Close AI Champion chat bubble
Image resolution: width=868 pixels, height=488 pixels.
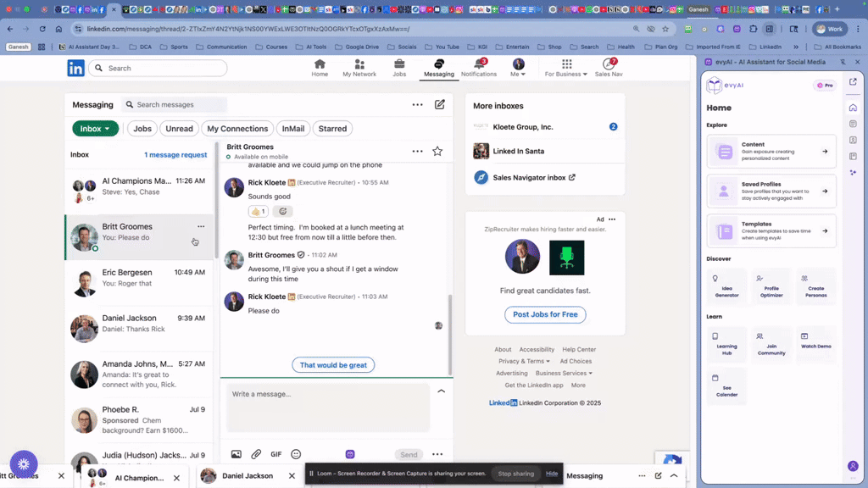click(x=176, y=478)
